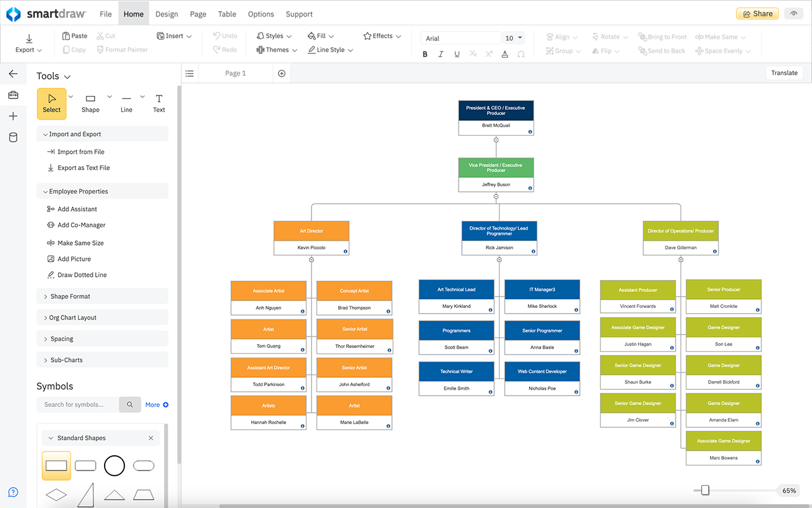Viewport: 812px width, 508px height.
Task: Open the page list icon beside Page 1
Action: [x=190, y=74]
